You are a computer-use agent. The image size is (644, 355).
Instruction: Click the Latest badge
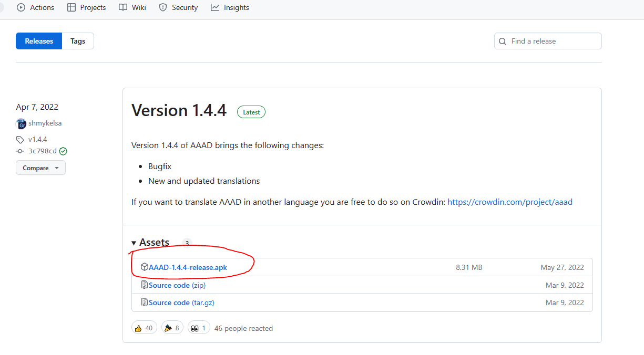(251, 112)
